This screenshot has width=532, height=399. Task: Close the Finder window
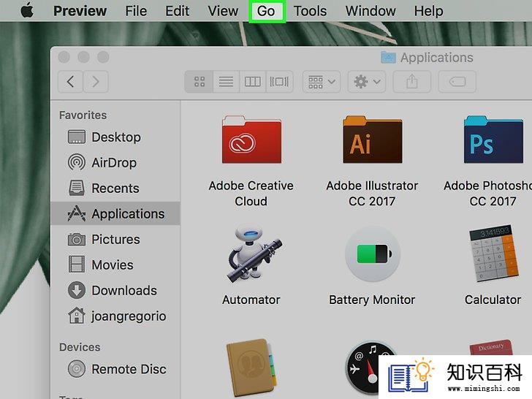(64, 57)
